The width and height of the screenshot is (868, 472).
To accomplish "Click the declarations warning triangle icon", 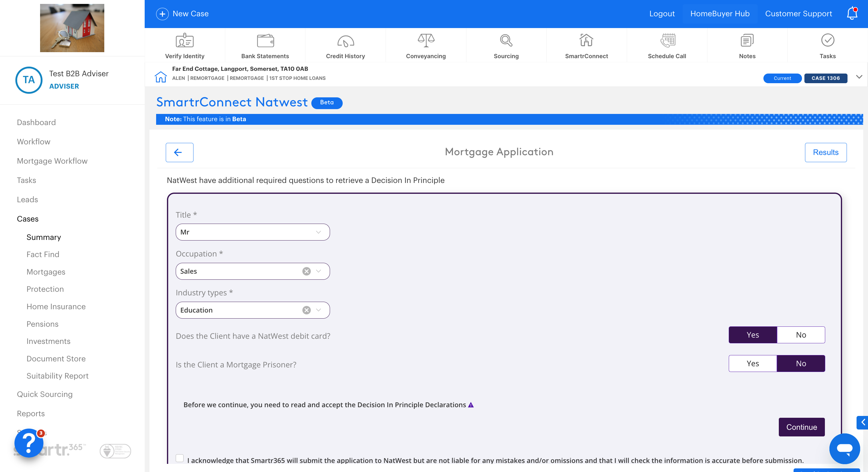I will pos(471,405).
